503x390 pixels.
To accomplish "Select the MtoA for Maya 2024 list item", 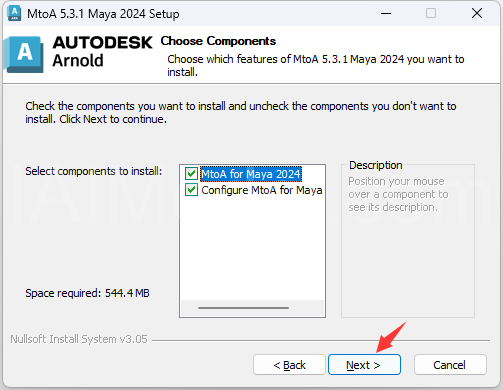I will [x=251, y=174].
